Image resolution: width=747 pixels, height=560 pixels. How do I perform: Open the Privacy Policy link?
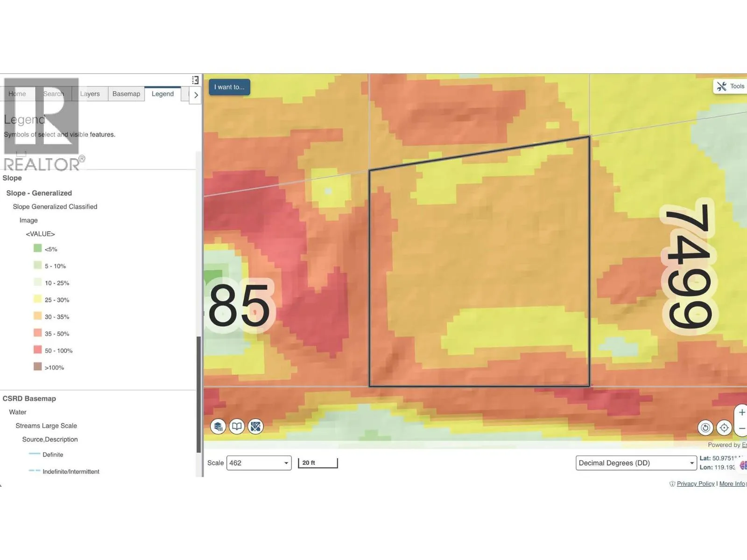point(695,484)
